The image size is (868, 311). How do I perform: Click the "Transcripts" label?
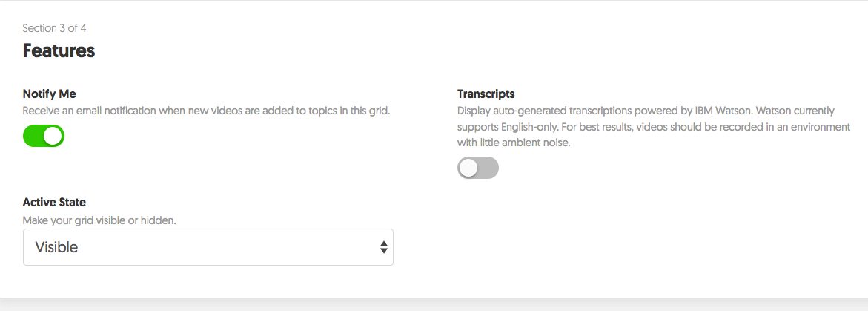[486, 94]
